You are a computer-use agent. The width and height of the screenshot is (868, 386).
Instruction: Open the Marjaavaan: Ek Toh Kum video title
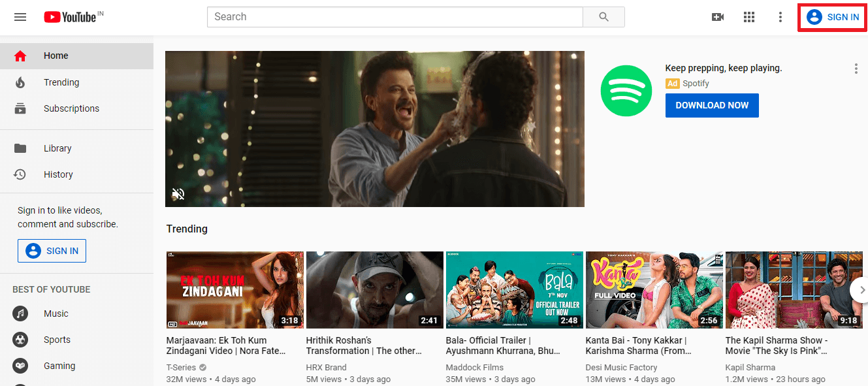tap(226, 346)
